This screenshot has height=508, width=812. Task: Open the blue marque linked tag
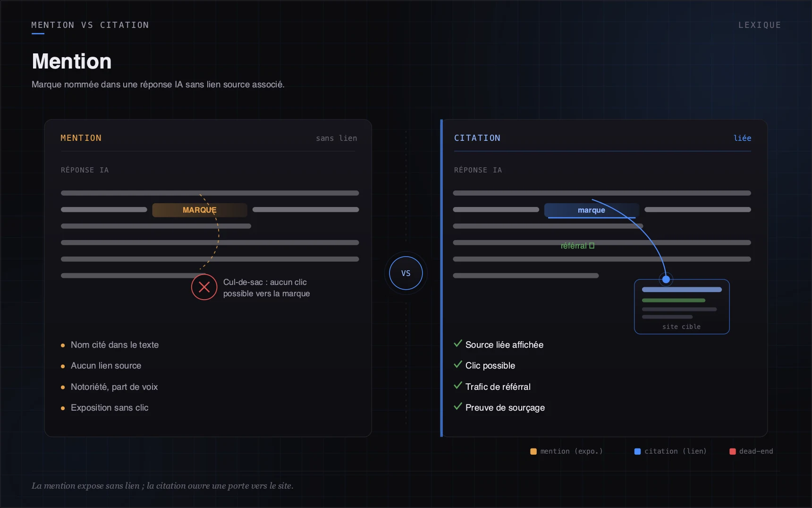point(592,210)
